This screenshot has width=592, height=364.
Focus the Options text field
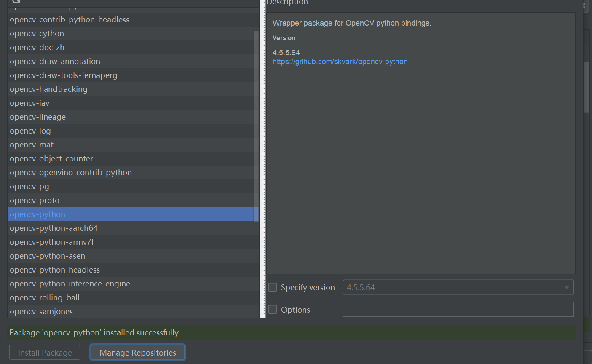pyautogui.click(x=458, y=309)
